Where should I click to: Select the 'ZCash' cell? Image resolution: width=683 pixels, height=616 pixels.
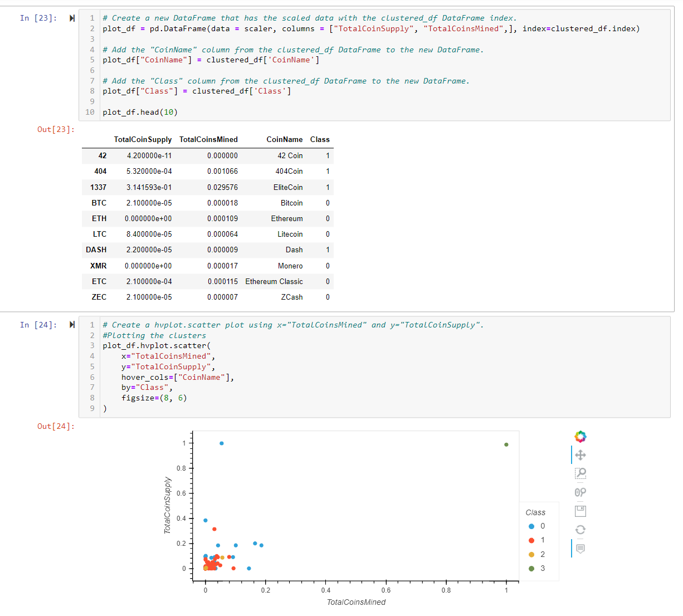292,297
